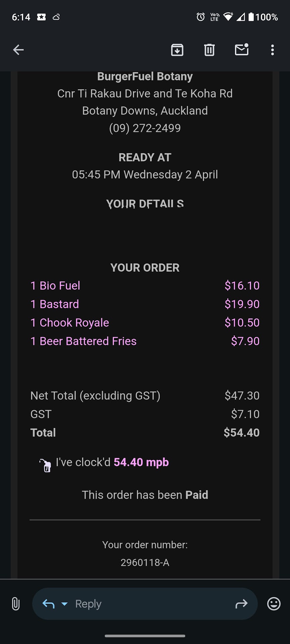
Task: Mark email as unread
Action: pyautogui.click(x=242, y=50)
